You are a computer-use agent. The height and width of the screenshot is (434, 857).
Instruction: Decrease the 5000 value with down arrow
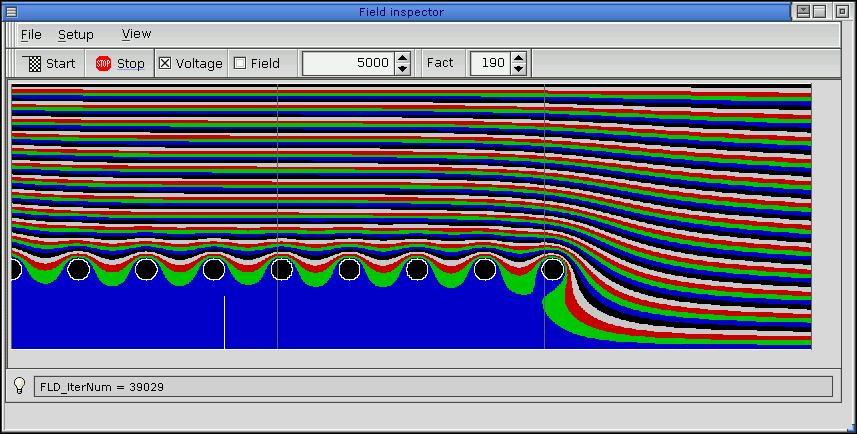402,69
